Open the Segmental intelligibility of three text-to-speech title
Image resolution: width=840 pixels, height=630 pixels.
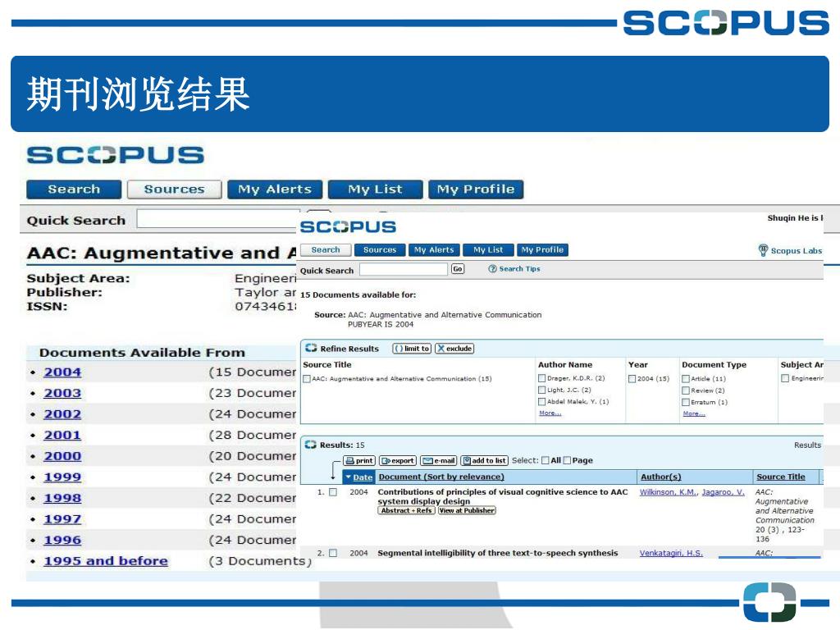point(498,554)
